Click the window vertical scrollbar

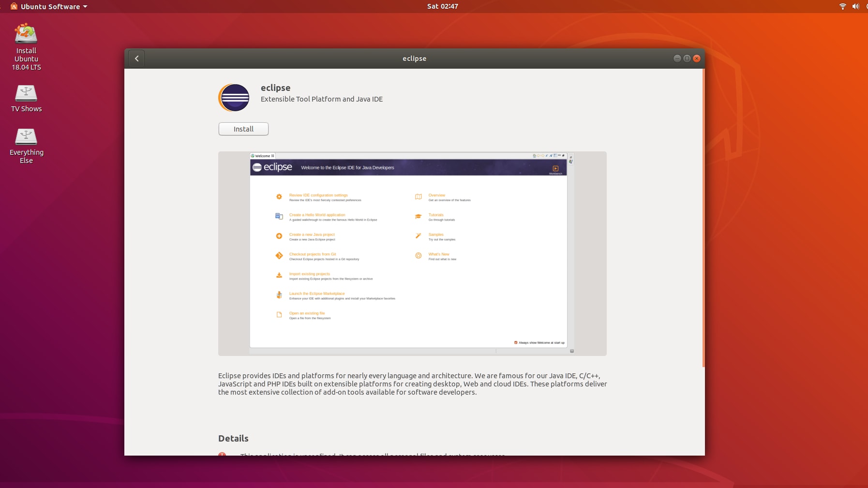click(x=703, y=218)
